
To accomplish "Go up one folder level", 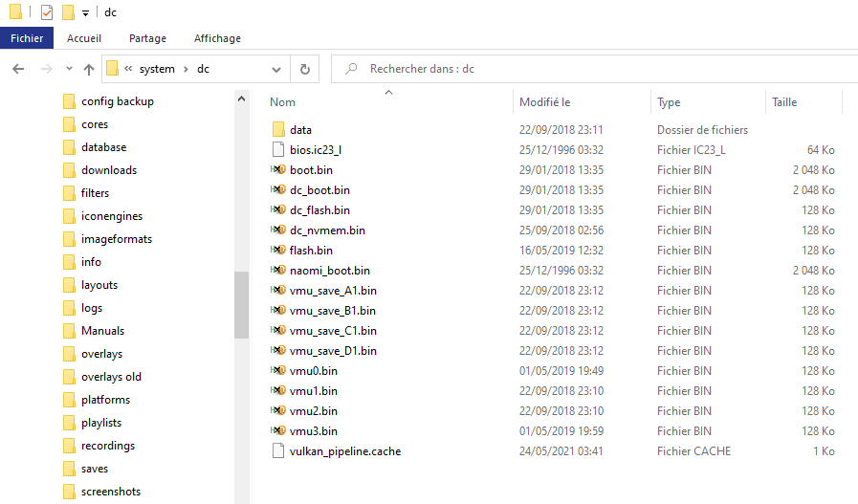I will click(x=89, y=69).
